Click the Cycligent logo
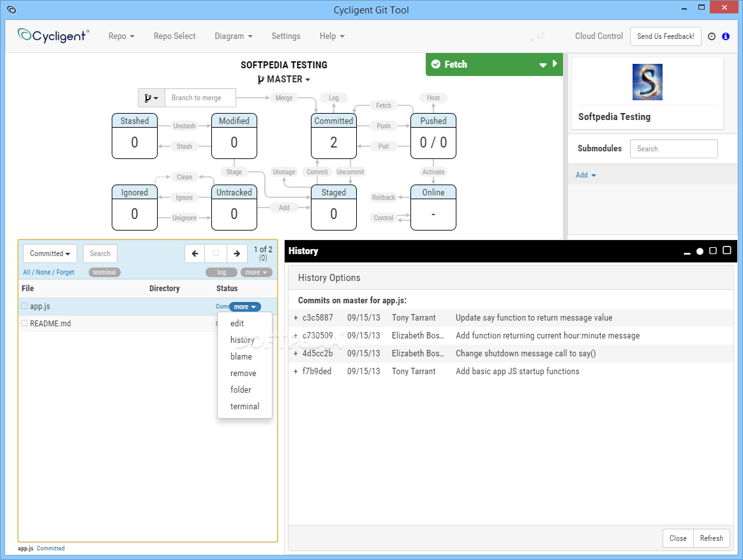The image size is (743, 560). tap(53, 36)
